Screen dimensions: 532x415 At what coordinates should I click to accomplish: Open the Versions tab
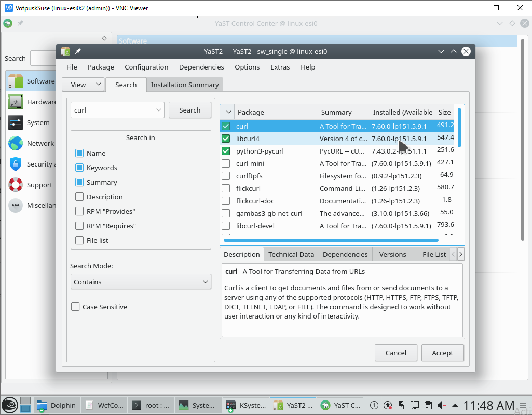click(x=392, y=254)
